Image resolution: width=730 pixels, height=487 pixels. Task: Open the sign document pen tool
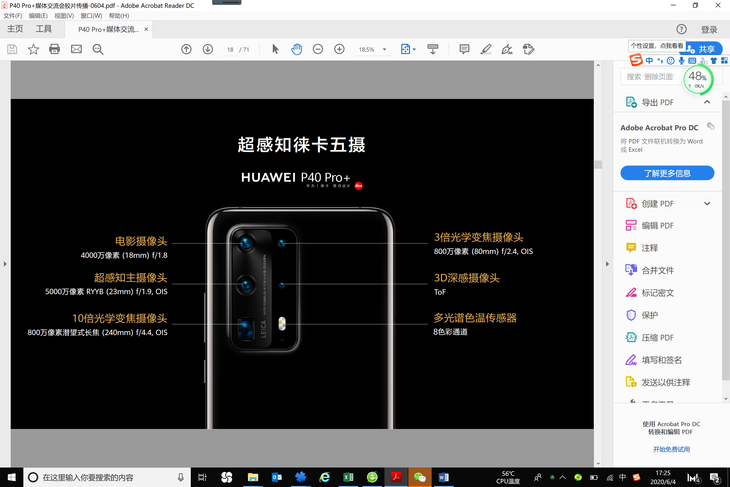point(507,49)
